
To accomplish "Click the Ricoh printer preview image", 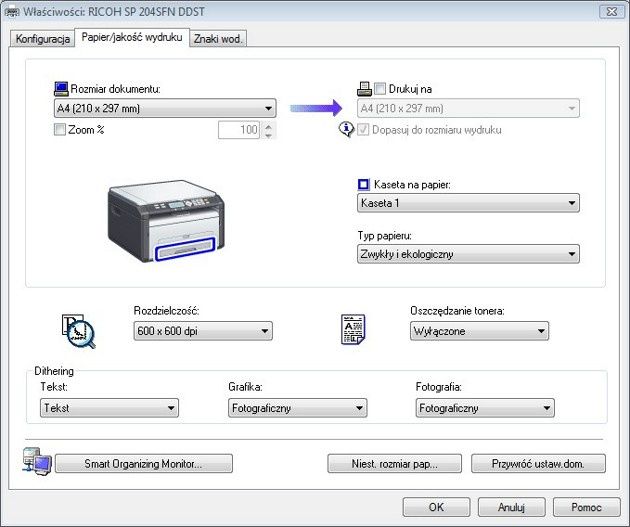I will click(166, 221).
